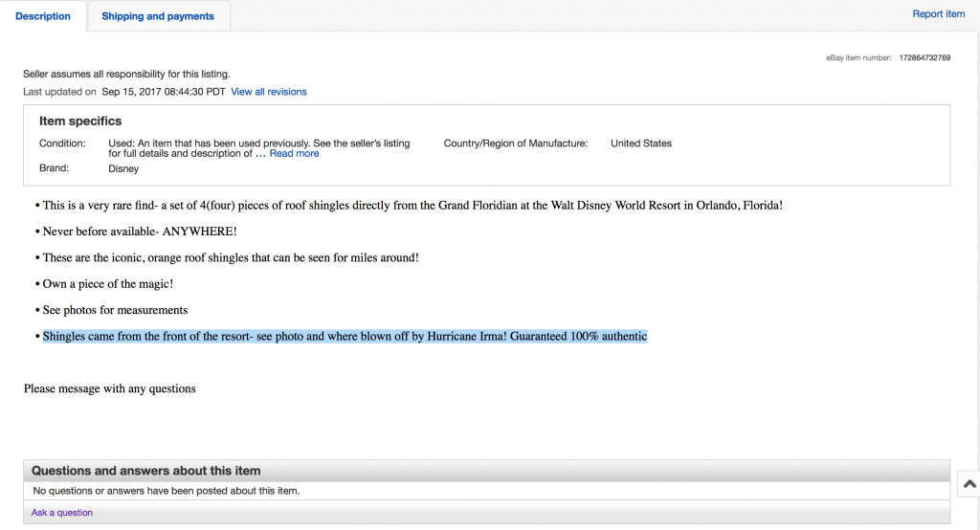Image resolution: width=980 pixels, height=530 pixels.
Task: Click the Questions and answers section header
Action: (146, 471)
